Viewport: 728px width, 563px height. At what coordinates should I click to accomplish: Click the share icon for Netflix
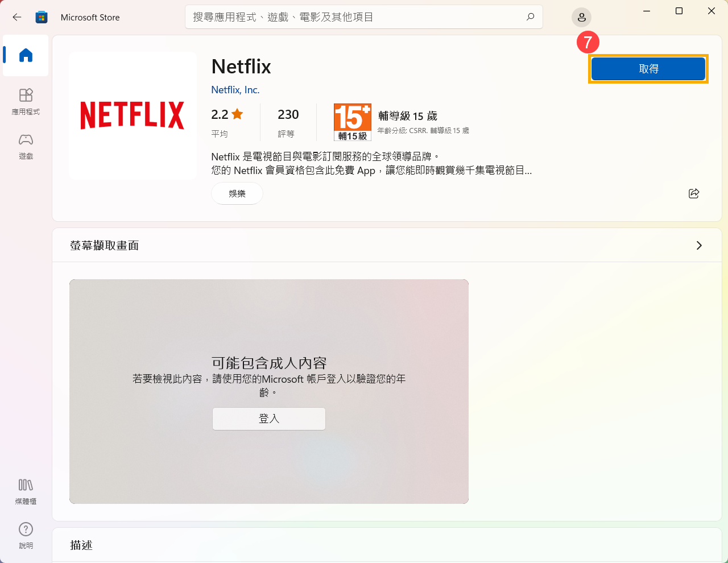693,193
